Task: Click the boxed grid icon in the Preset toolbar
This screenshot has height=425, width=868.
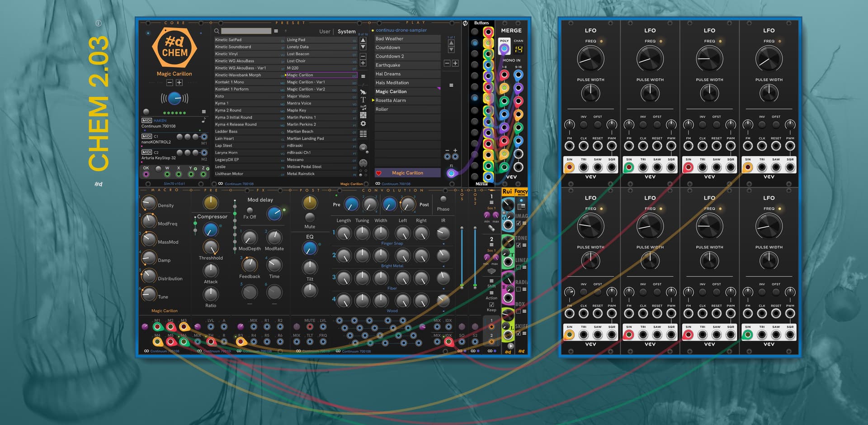Action: (363, 115)
